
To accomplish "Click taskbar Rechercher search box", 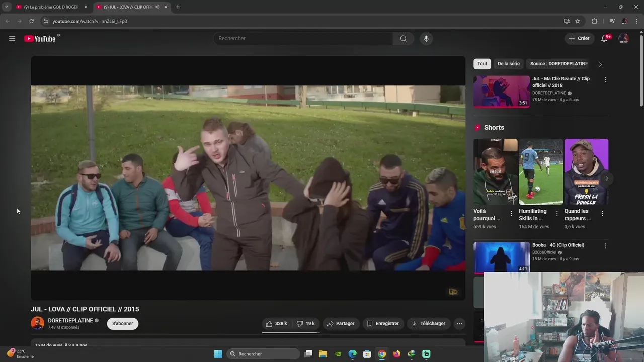I will pos(263,354).
